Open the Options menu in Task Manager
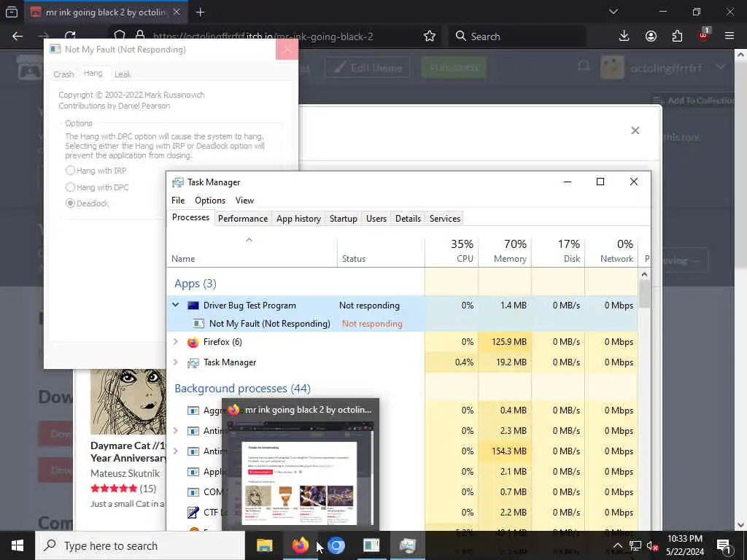Image resolution: width=747 pixels, height=560 pixels. click(x=210, y=201)
